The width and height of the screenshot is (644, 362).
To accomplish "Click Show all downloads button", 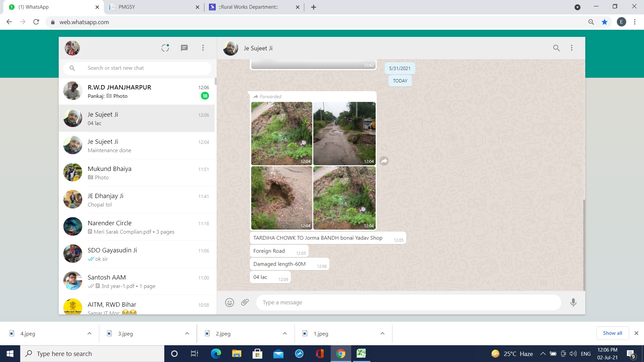I will 612,333.
